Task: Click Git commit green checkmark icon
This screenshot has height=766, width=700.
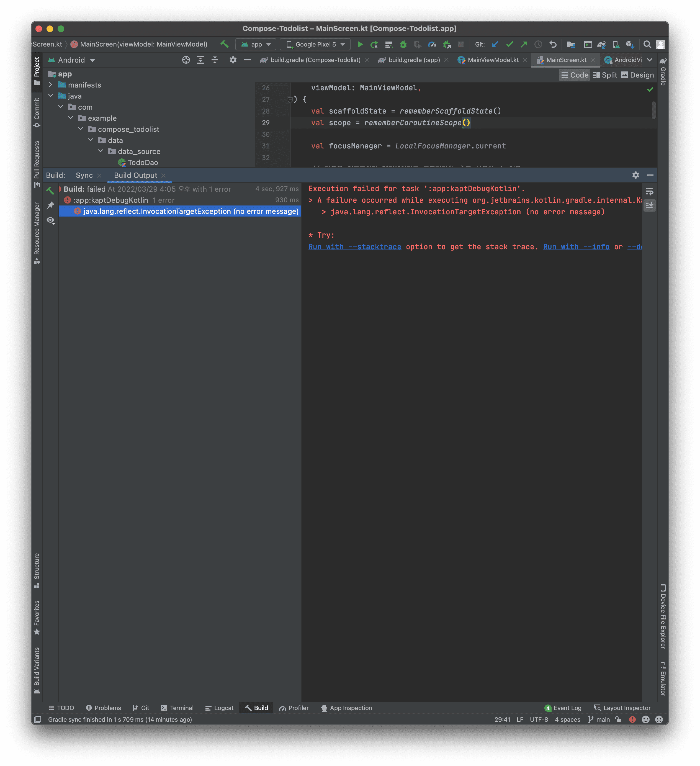Action: [509, 45]
